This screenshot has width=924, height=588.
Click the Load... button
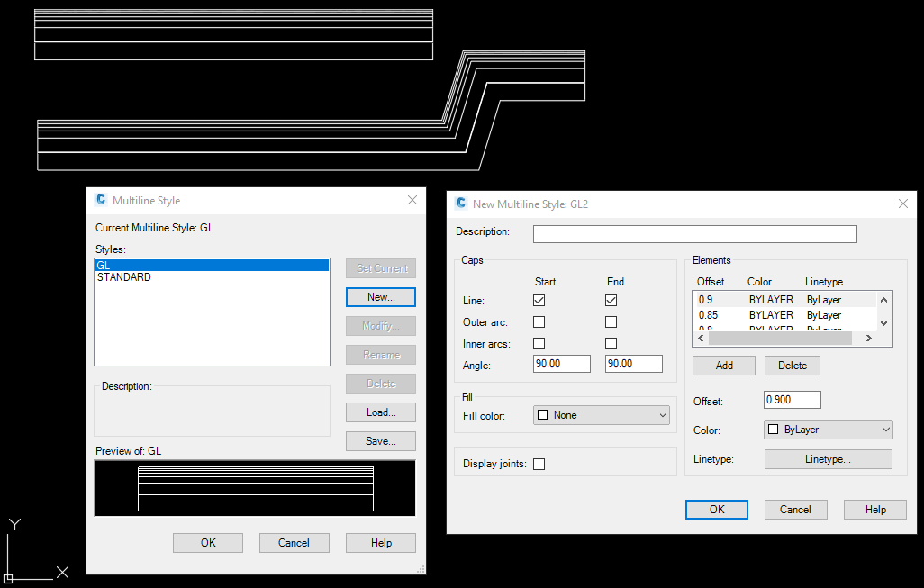[x=380, y=412]
